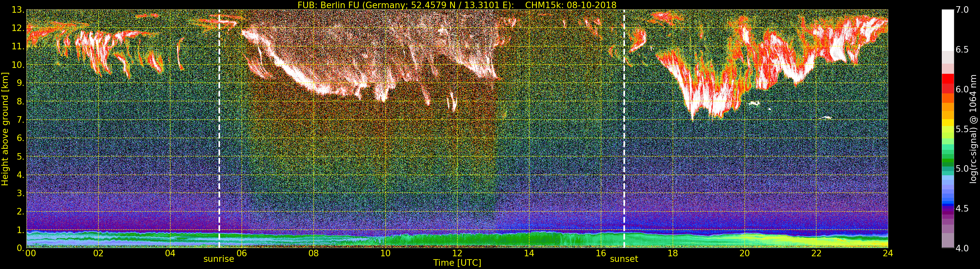Click height axis tick label "5."
Viewport: 980px width, 269px height.
point(20,156)
